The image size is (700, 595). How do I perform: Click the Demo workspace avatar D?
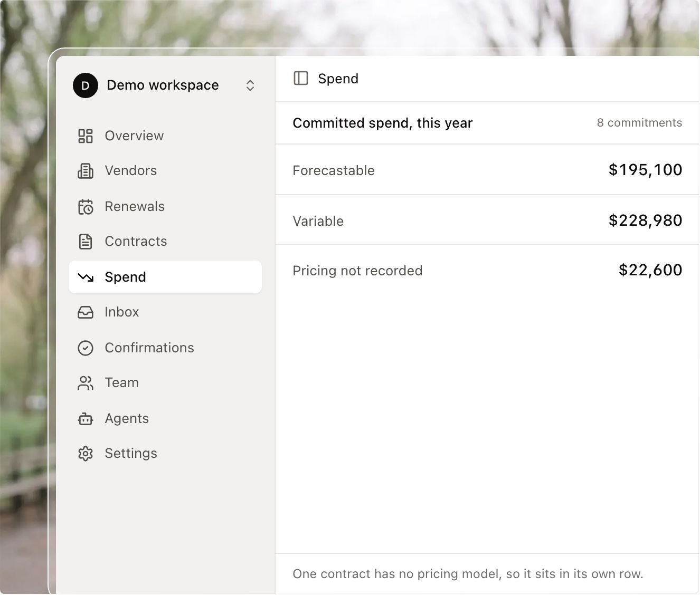(x=86, y=85)
